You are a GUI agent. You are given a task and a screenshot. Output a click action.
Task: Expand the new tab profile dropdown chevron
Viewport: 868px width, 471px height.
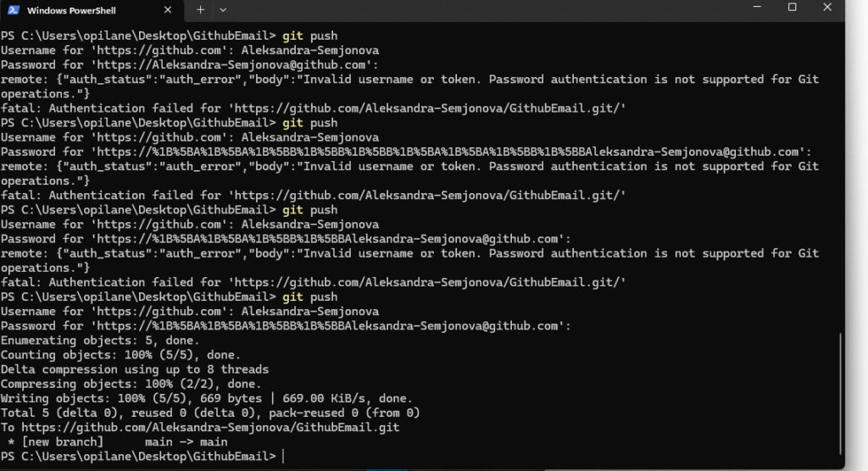coord(223,10)
